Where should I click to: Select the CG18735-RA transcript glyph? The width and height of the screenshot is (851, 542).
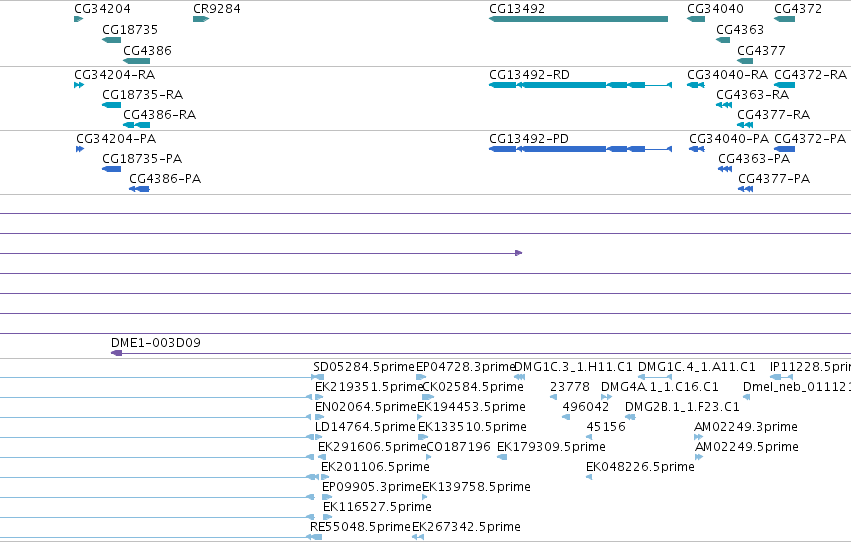(x=111, y=105)
